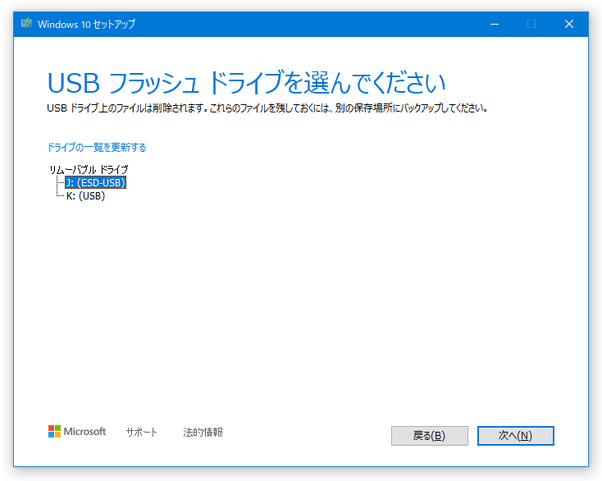Close the Windows 10 setup window

(x=569, y=24)
